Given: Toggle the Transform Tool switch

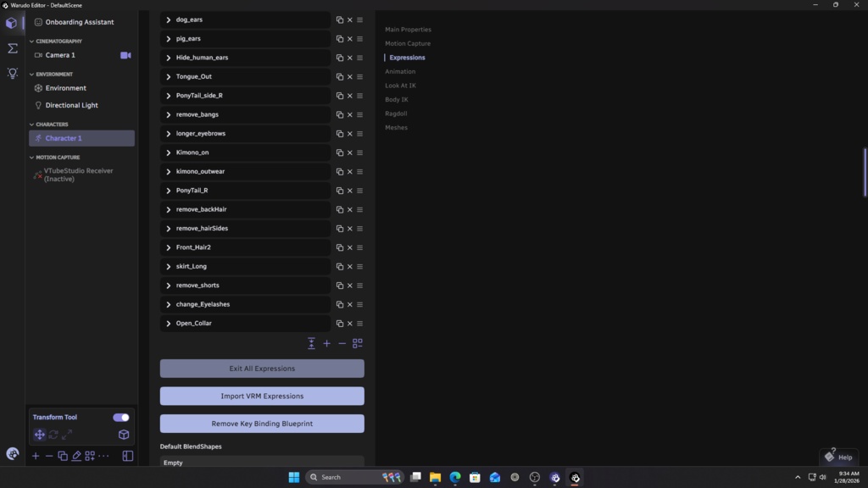Looking at the screenshot, I should [120, 418].
